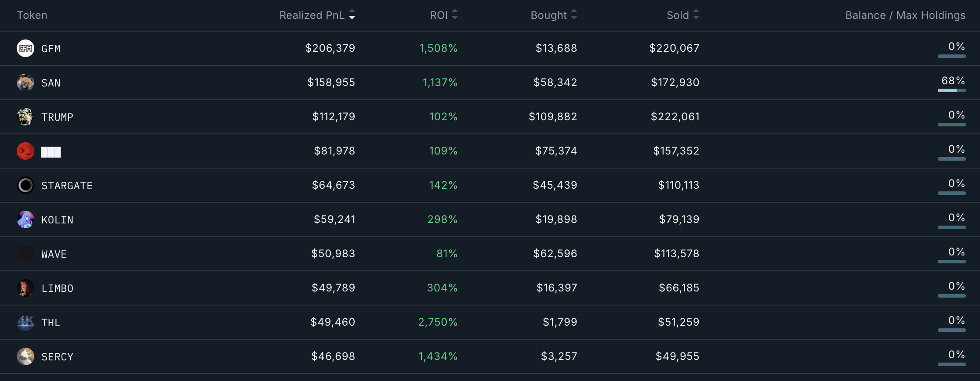Image resolution: width=980 pixels, height=381 pixels.
Task: Click the dark WAVE token icon
Action: point(25,254)
